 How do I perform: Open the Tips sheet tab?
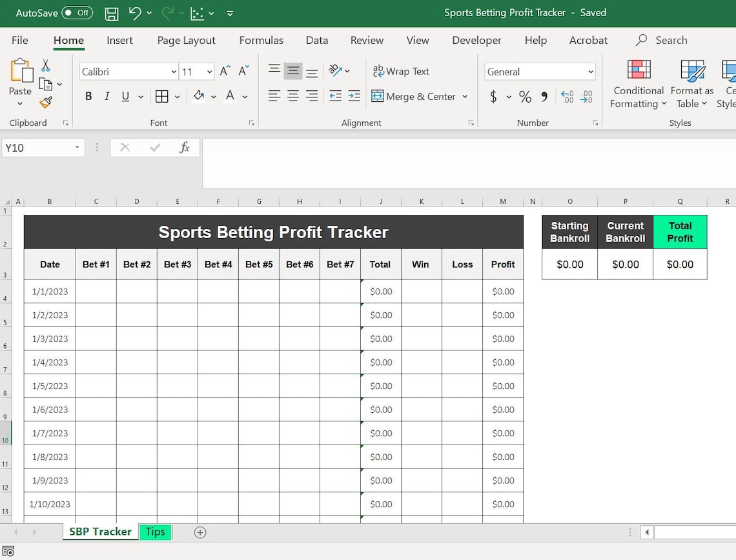pos(155,532)
